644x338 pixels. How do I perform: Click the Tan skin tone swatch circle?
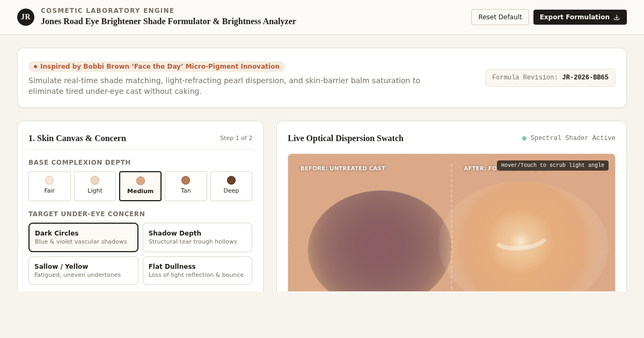tap(186, 180)
